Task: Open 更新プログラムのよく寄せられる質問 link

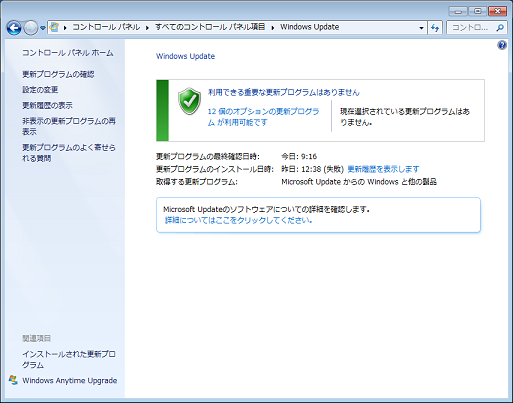Action: point(69,153)
